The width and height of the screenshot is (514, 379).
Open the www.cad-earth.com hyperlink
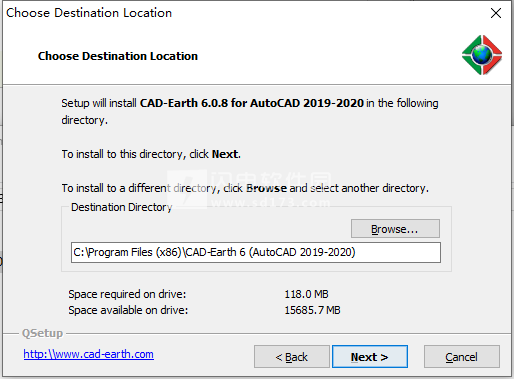(88, 354)
